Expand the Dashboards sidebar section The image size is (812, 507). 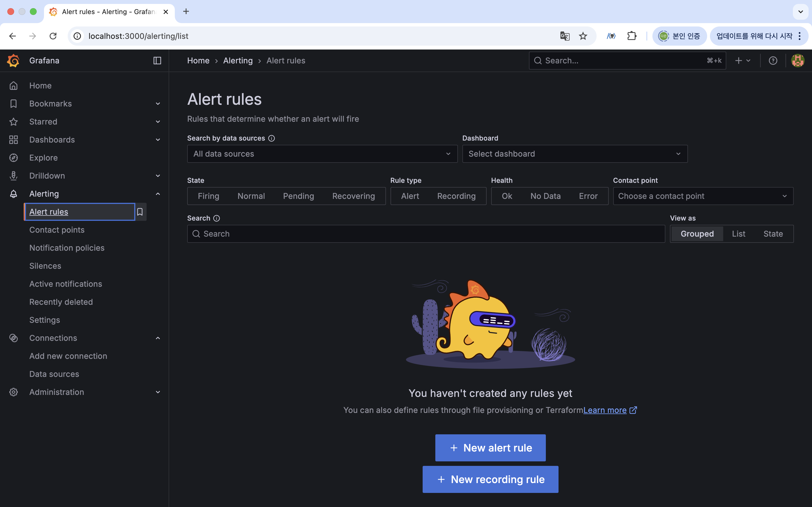click(x=158, y=140)
